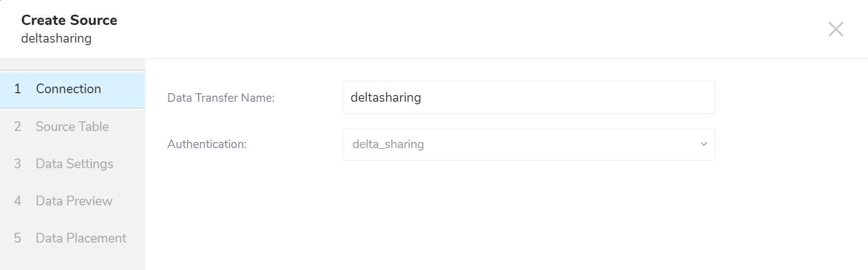Click the "Authentication:" label
This screenshot has height=270, width=868.
pos(207,144)
